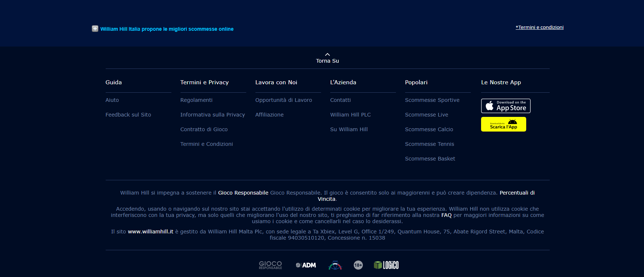Screen dimensions: 644x277
Task: Click the colored ADM gauge emblem
Action: pos(335,265)
